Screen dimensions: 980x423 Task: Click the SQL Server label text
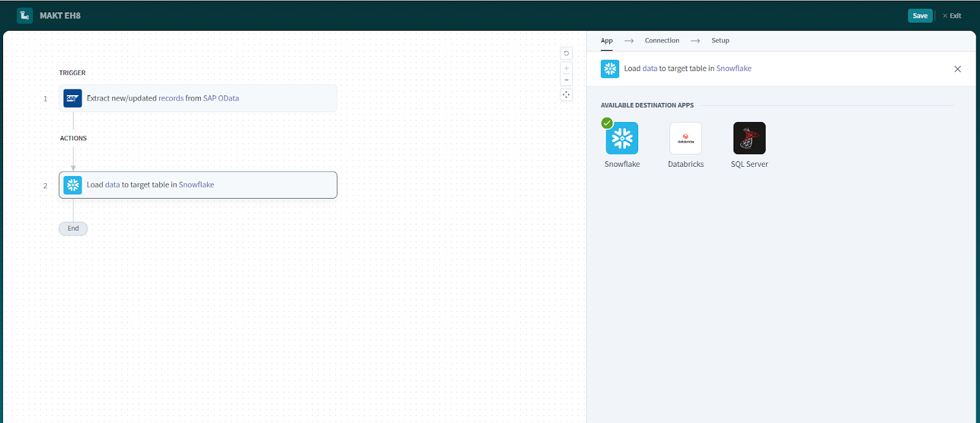click(750, 164)
